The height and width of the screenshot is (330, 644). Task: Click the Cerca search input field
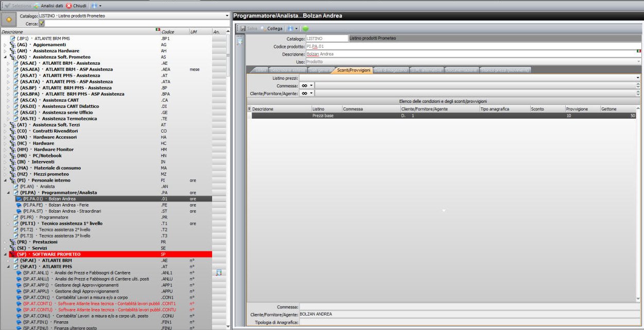point(136,23)
